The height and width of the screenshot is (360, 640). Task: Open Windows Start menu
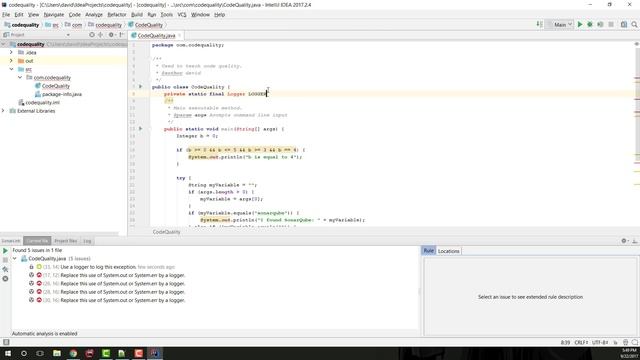[x=8, y=353]
